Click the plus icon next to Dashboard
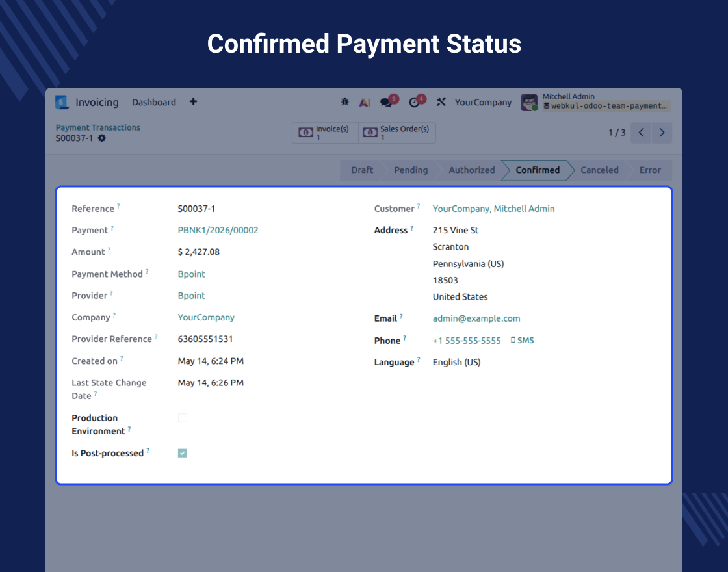728x572 pixels. 193,101
